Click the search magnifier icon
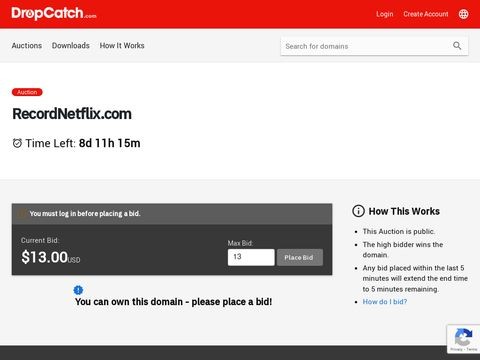The image size is (480, 360). 457,46
